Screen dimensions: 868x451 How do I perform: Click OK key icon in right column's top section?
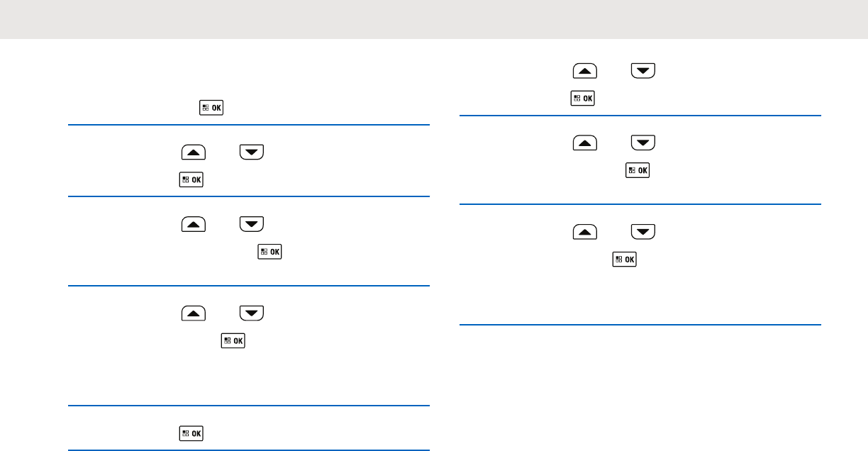pos(583,99)
